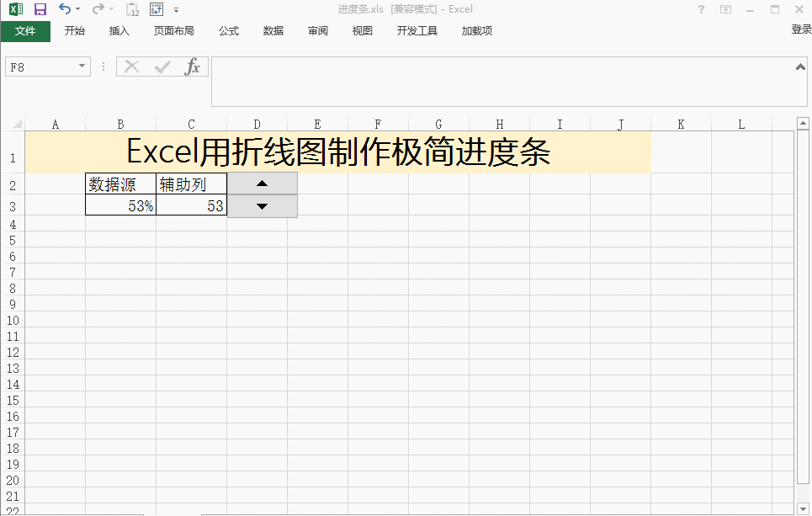Screen dimensions: 812x516
Task: Switch to the 插入 ribbon tab
Action: (119, 30)
